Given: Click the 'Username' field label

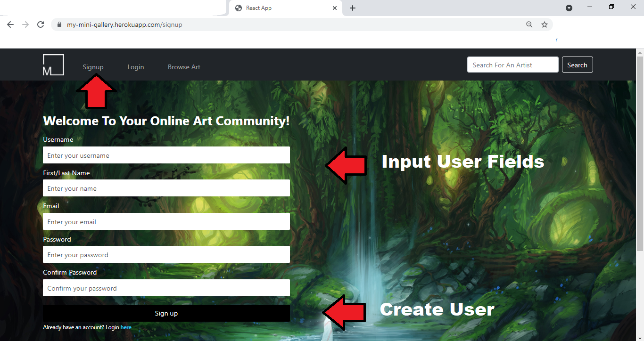Looking at the screenshot, I should pos(58,139).
